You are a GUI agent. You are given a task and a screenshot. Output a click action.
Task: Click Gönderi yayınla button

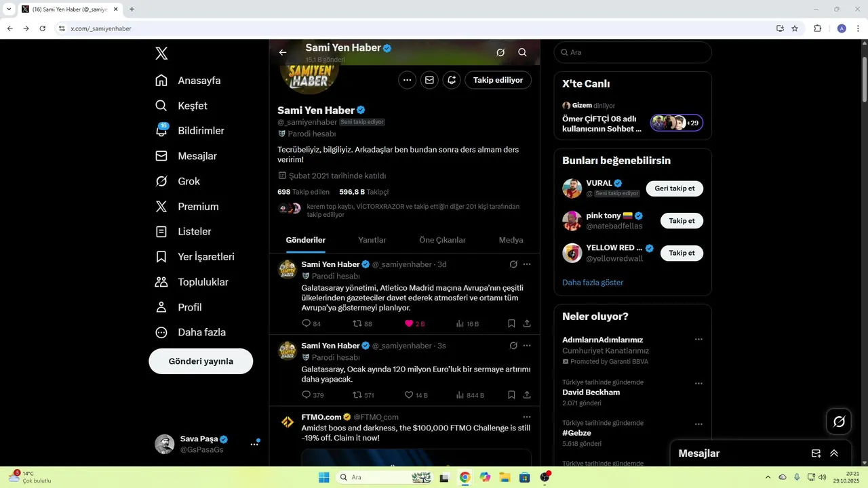[x=201, y=361]
